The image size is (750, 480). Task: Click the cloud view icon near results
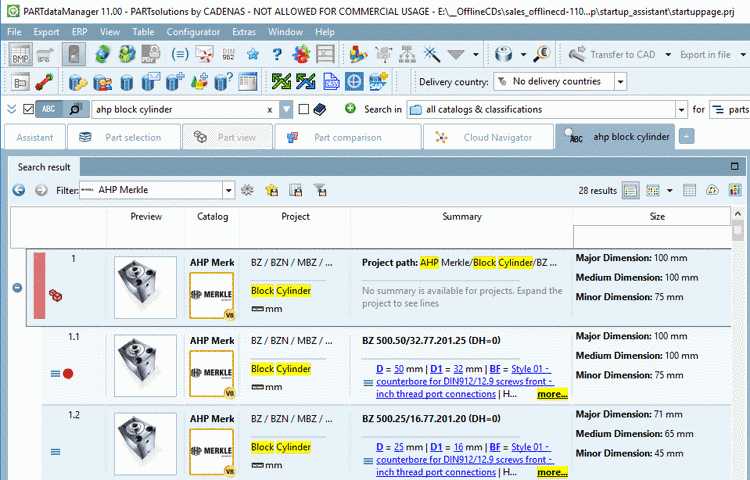712,190
